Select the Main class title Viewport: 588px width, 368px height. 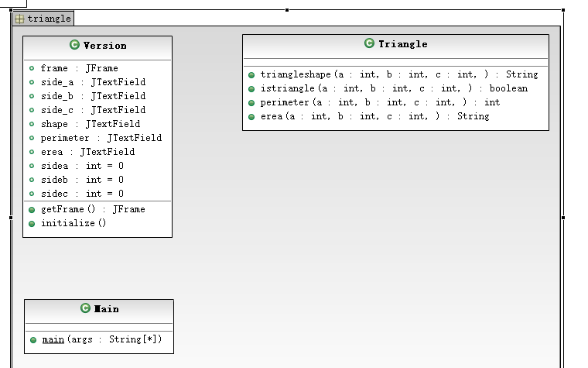[x=107, y=309]
